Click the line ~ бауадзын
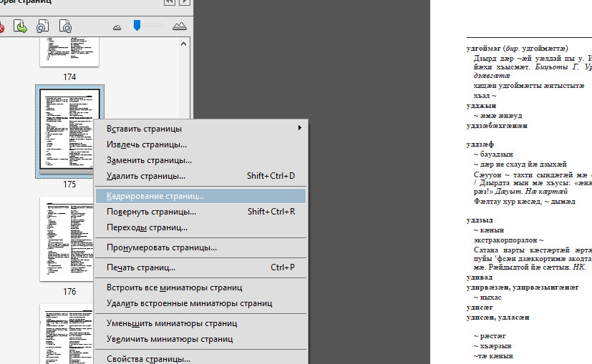 coord(493,154)
